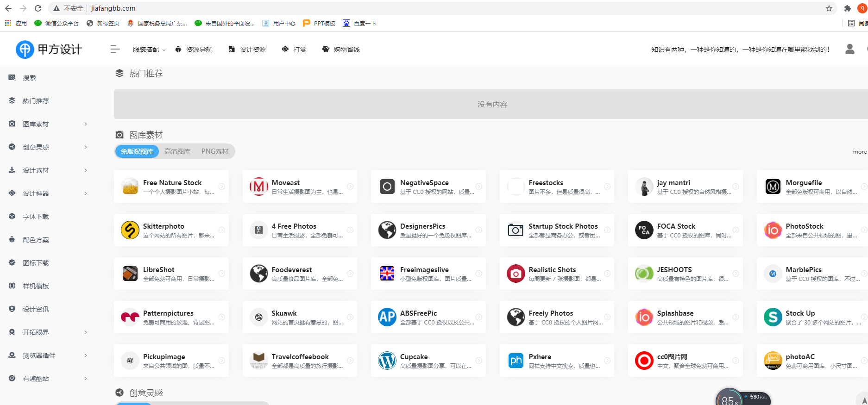Screen dimensions: 868x405
Task: Reload the page with refresh icon
Action: (38, 8)
